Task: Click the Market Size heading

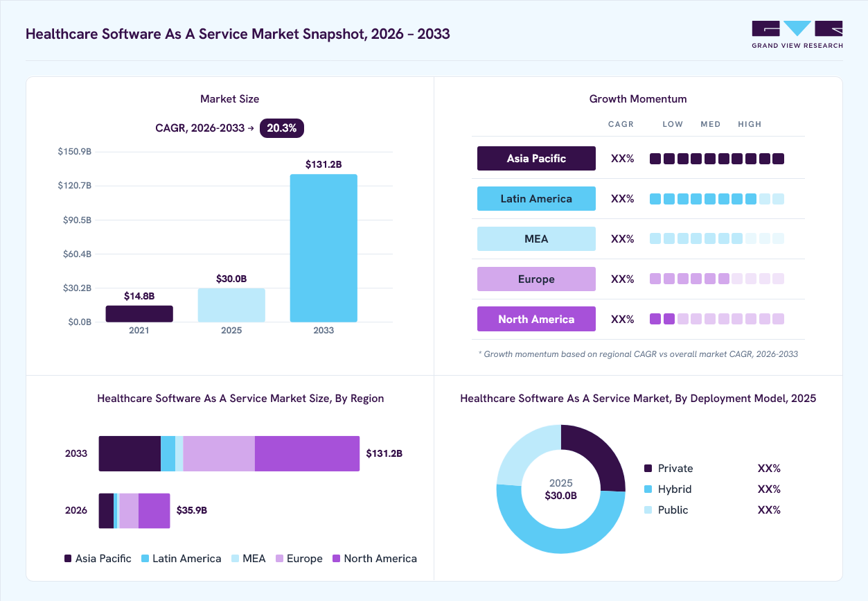Action: pyautogui.click(x=229, y=99)
